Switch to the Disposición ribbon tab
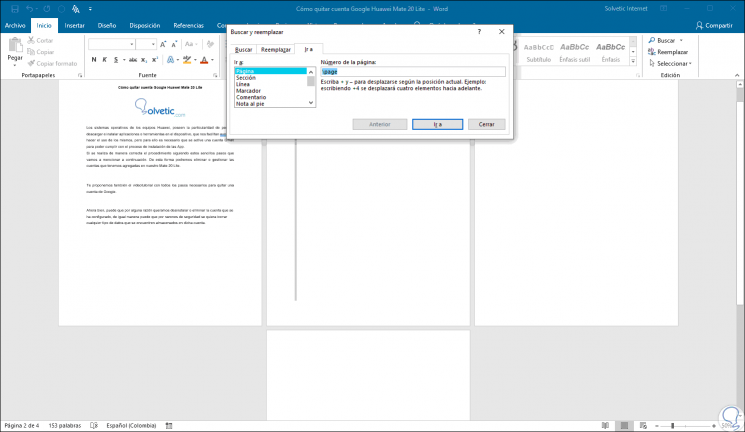Screen dimensions: 745x432 [145, 25]
